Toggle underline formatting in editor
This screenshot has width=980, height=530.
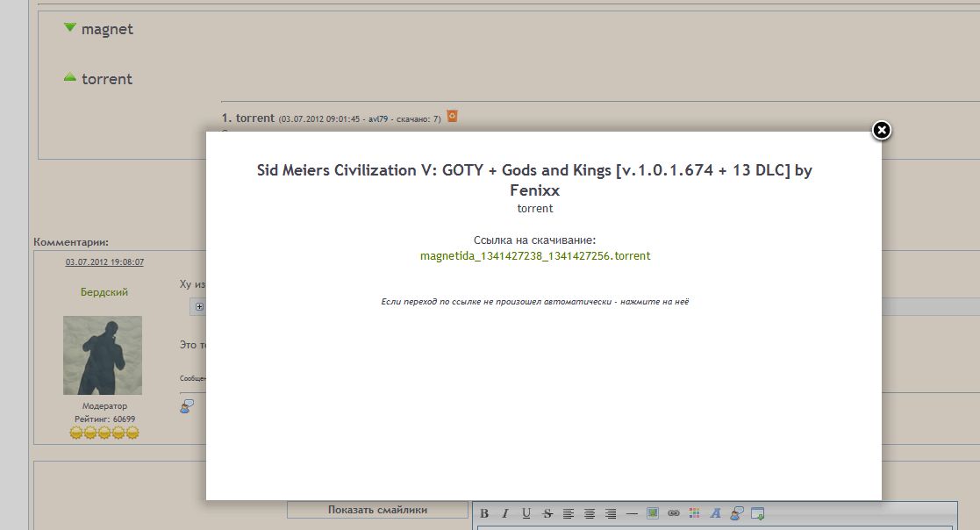526,513
